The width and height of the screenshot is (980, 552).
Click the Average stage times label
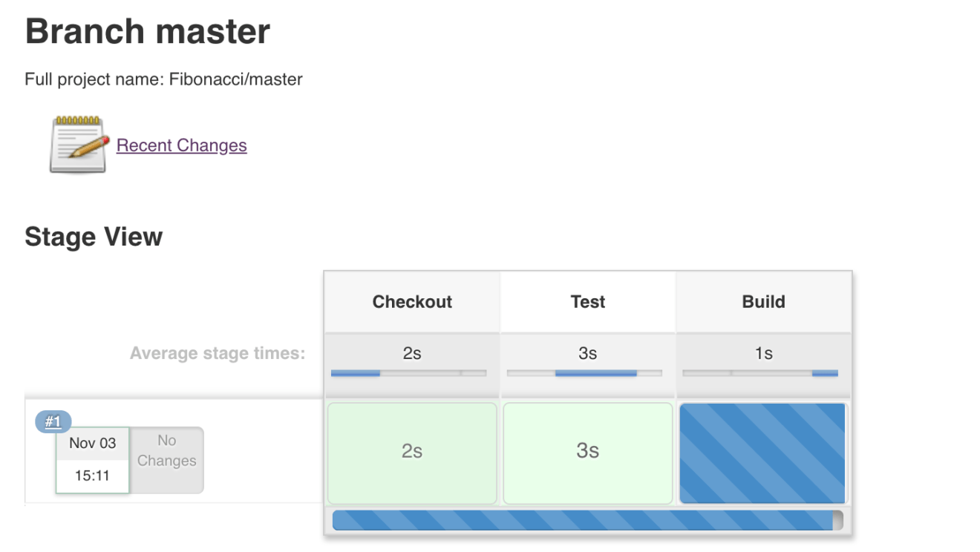pos(218,353)
